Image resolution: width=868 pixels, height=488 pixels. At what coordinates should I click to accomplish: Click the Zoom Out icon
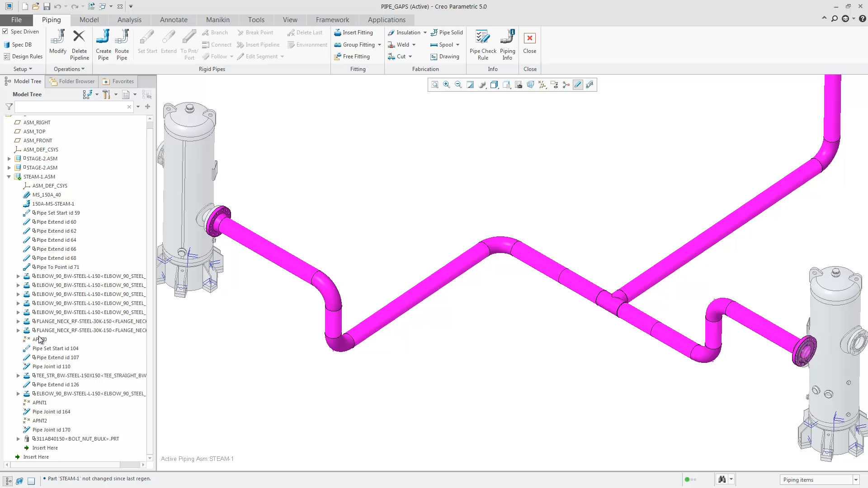tap(458, 85)
